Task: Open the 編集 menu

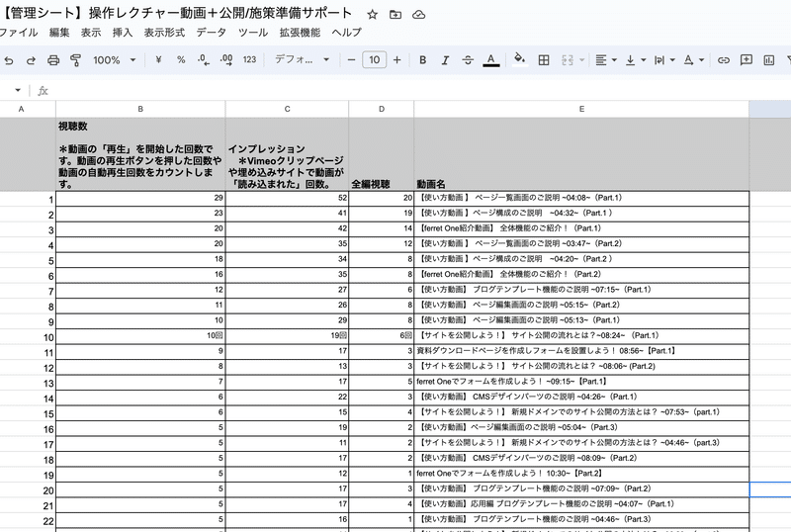Action: 59,33
